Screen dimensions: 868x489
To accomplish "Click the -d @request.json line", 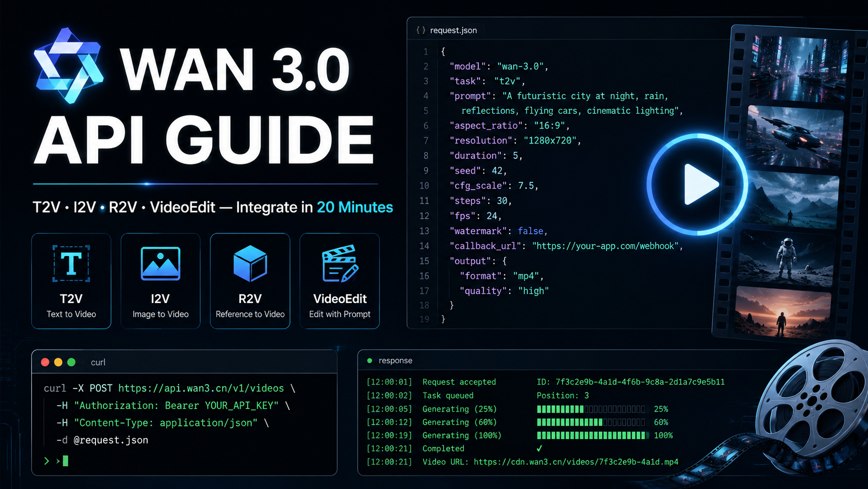I will tap(102, 440).
